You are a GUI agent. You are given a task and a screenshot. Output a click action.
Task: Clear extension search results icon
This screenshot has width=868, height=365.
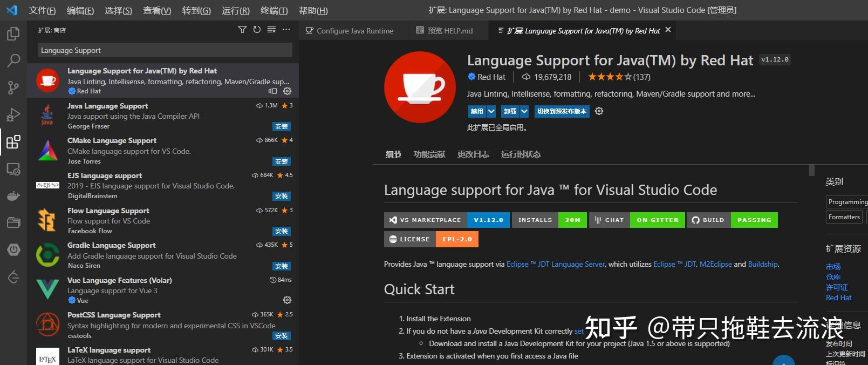271,30
